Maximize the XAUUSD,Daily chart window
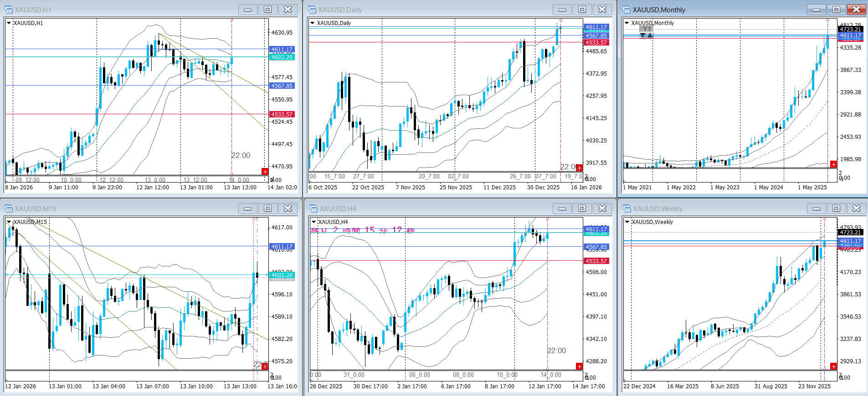 [582, 10]
